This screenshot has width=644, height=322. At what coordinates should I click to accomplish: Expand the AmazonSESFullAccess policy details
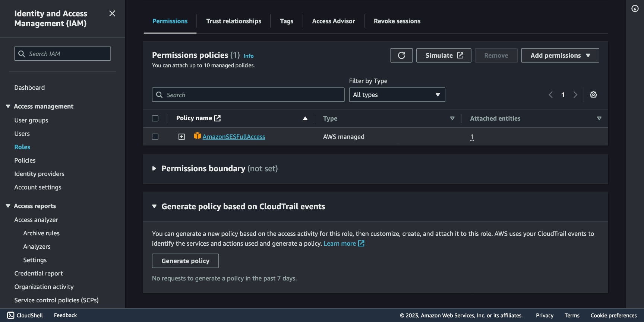pos(181,137)
